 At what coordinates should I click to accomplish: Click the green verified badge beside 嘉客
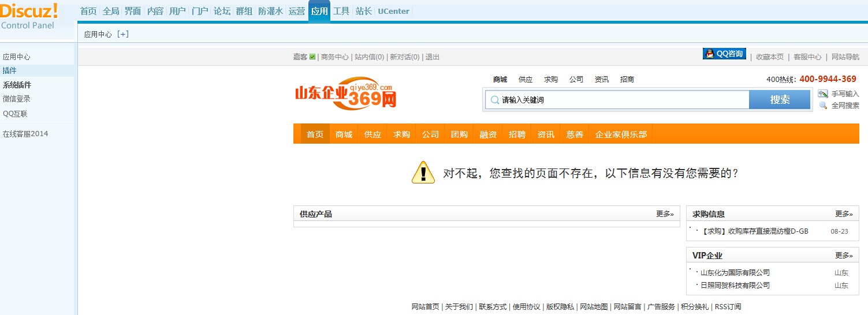tap(312, 57)
